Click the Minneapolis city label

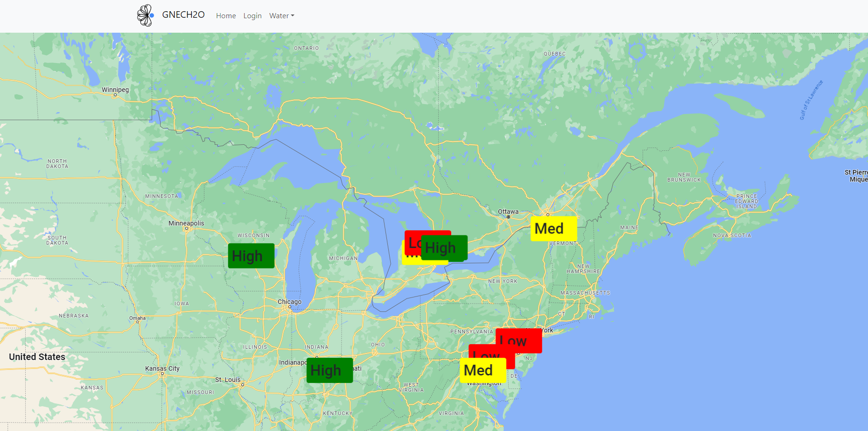click(186, 223)
